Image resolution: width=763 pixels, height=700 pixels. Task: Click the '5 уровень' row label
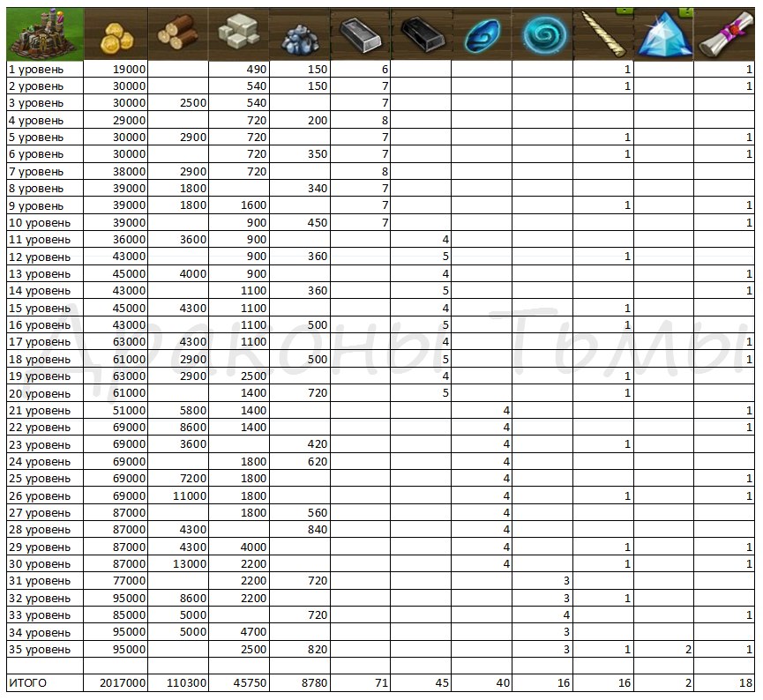36,138
